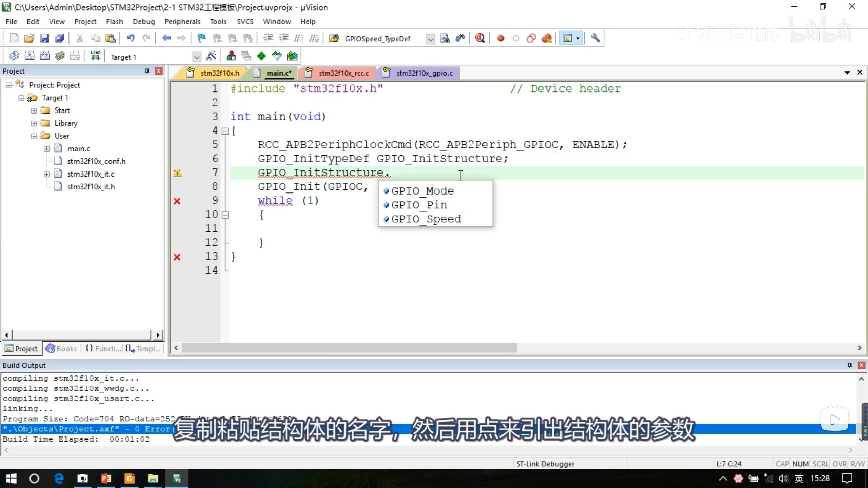The height and width of the screenshot is (488, 868).
Task: Click the Open file folder icon
Action: click(x=29, y=38)
